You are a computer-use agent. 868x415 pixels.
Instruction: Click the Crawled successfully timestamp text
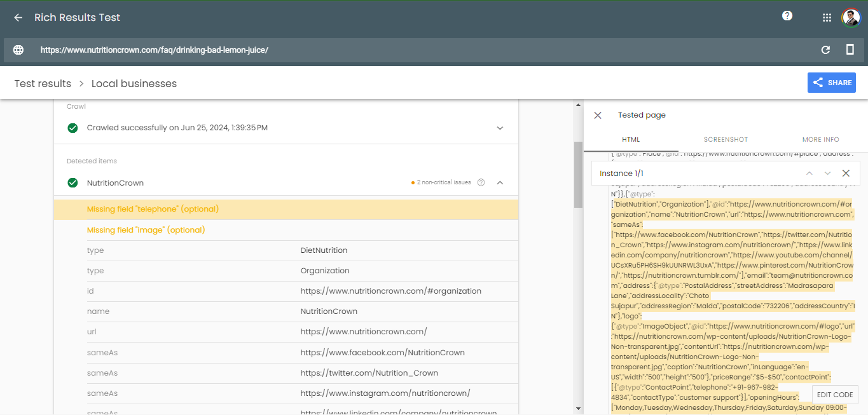(x=177, y=128)
